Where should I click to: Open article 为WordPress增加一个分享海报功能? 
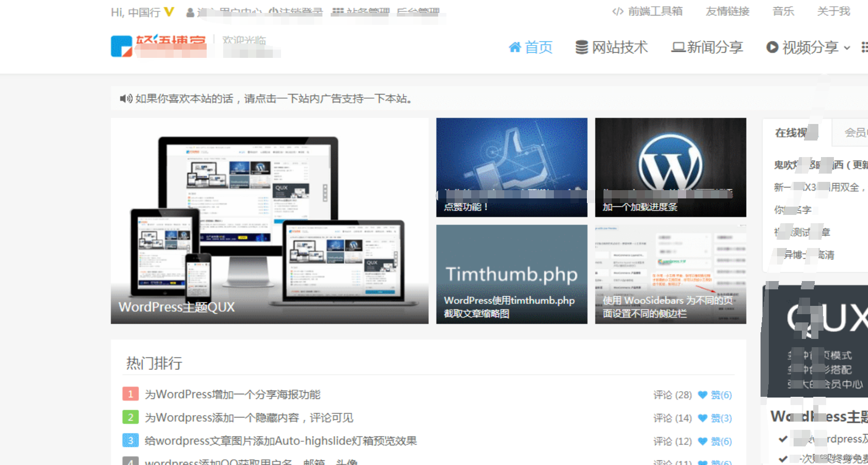233,394
